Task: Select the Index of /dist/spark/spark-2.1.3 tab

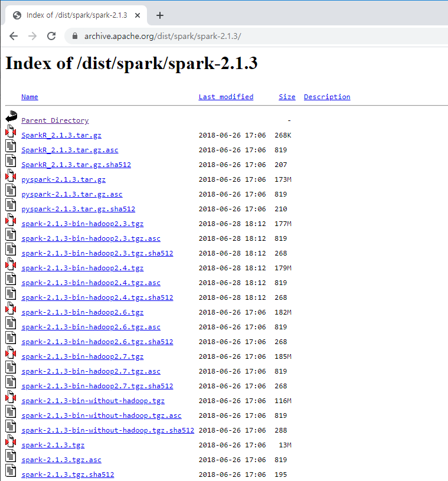Action: (x=75, y=15)
